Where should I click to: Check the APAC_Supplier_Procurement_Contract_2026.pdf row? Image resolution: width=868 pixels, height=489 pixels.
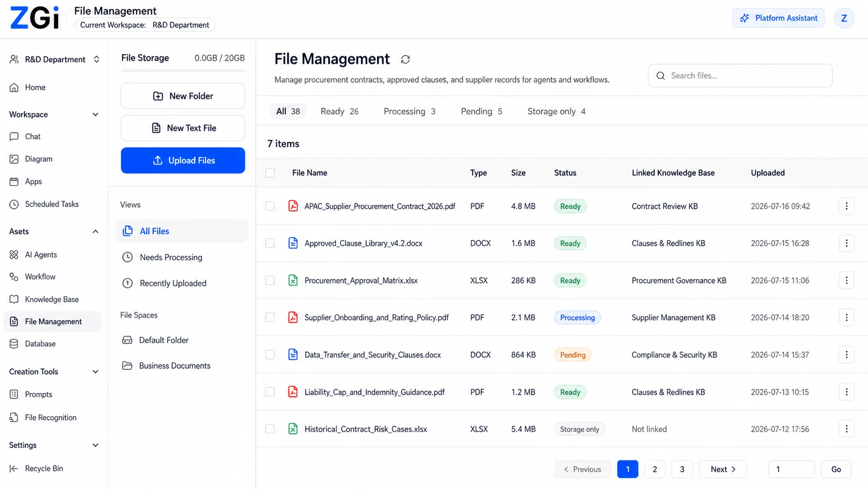(270, 206)
